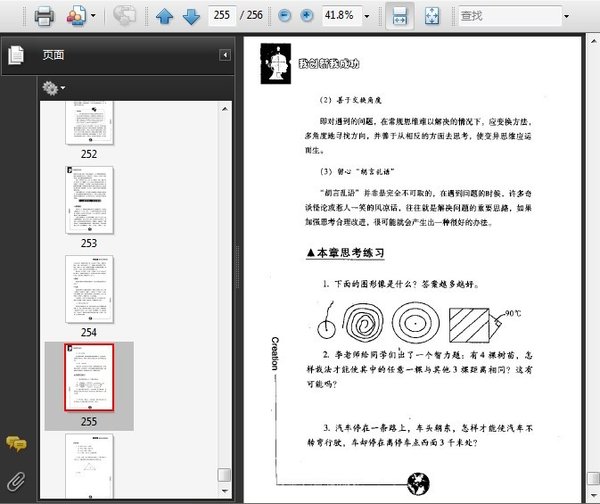Open the comments panel speech bubble icon
600x504 pixels.
coord(16,445)
